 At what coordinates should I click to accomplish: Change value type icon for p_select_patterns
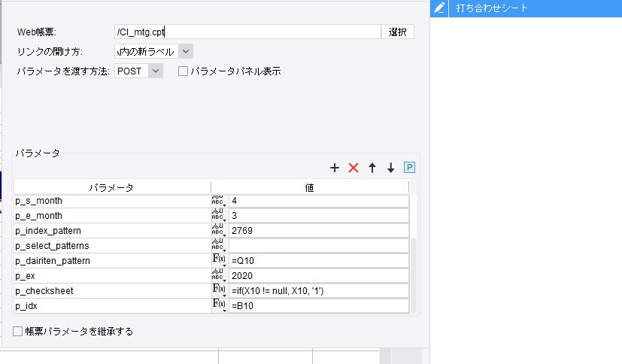[x=219, y=246]
